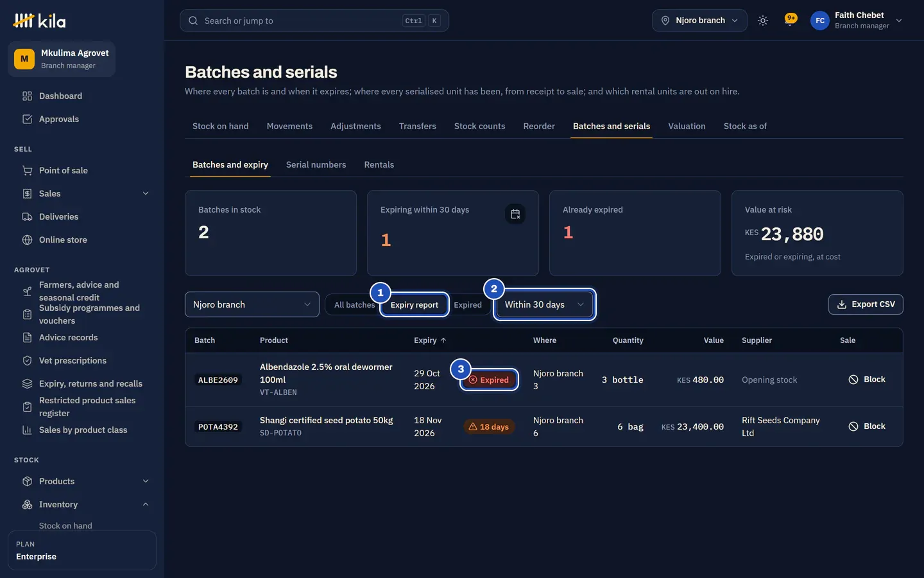Viewport: 924px width, 578px height.
Task: Open the Njoro branch filter dropdown
Action: click(252, 304)
